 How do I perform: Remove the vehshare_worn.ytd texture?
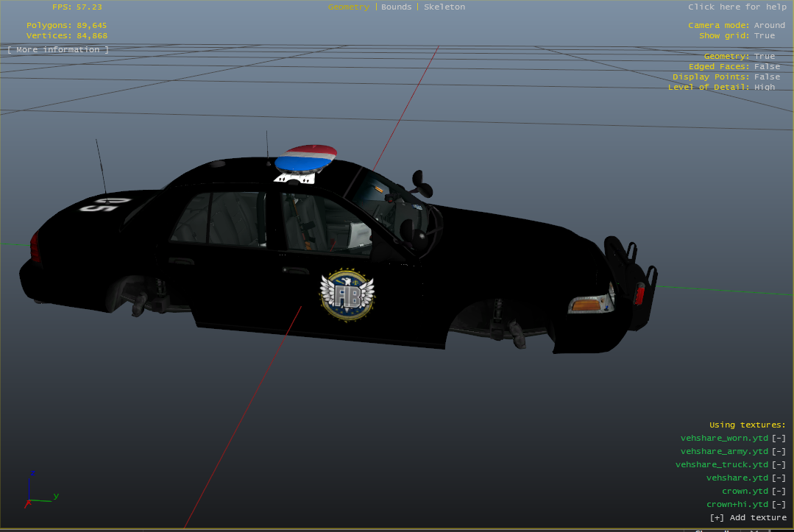coord(779,439)
